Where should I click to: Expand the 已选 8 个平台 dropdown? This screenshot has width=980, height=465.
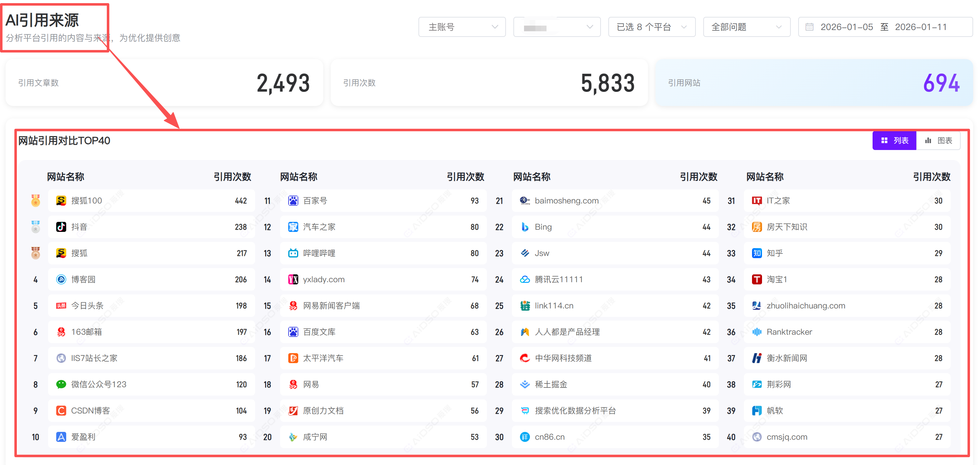point(651,27)
